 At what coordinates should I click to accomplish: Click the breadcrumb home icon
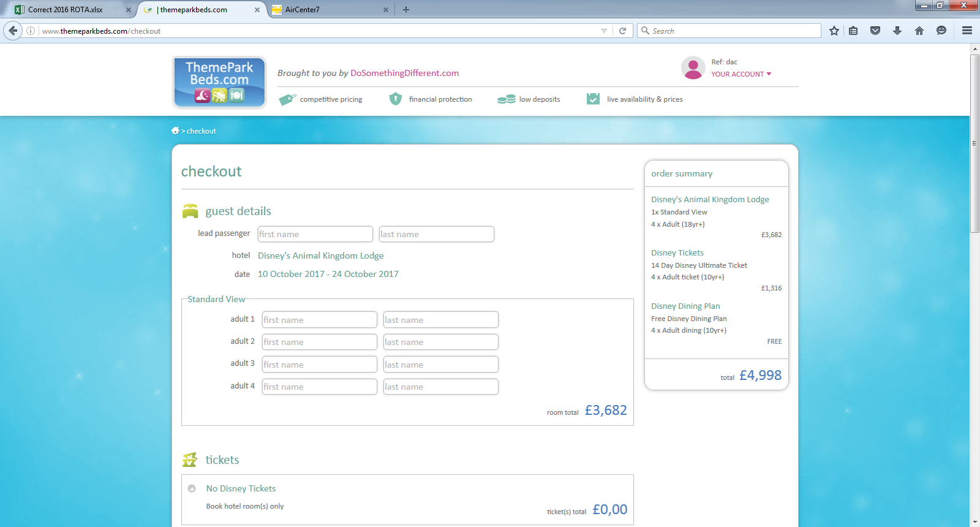pos(175,131)
